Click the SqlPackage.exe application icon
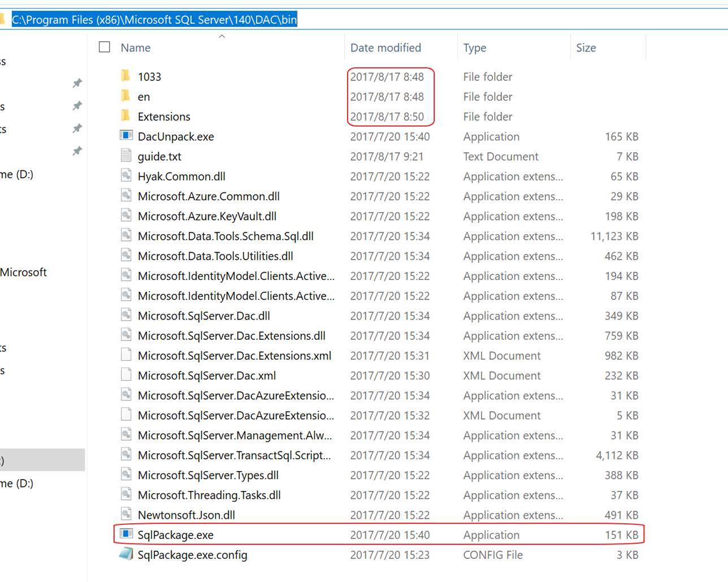Viewport: 728px width, 582px height. [126, 534]
